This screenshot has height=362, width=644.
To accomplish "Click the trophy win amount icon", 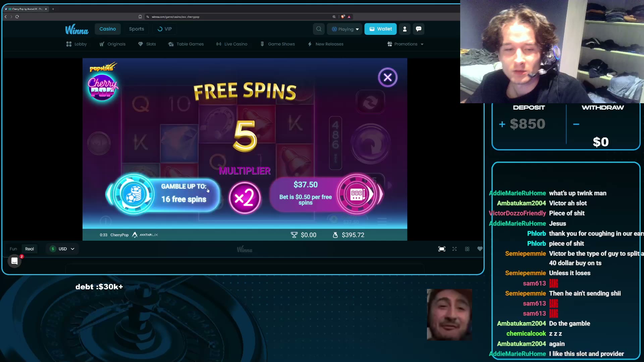I will pos(294,235).
